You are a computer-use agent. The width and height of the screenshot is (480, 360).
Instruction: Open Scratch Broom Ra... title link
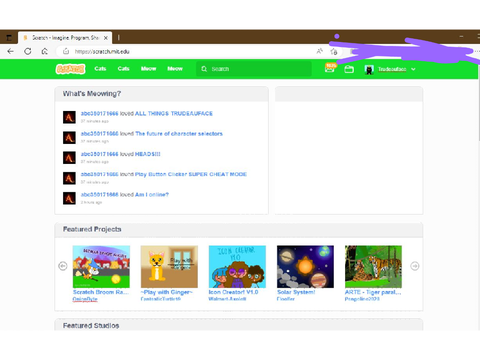(101, 292)
